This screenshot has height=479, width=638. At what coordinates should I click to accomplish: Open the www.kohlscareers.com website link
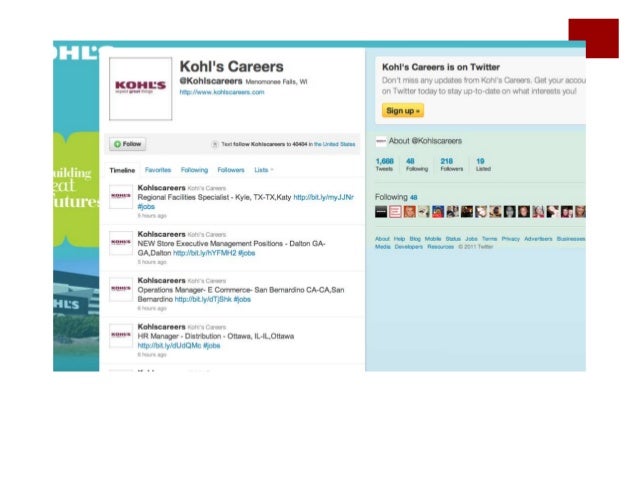coord(222,92)
